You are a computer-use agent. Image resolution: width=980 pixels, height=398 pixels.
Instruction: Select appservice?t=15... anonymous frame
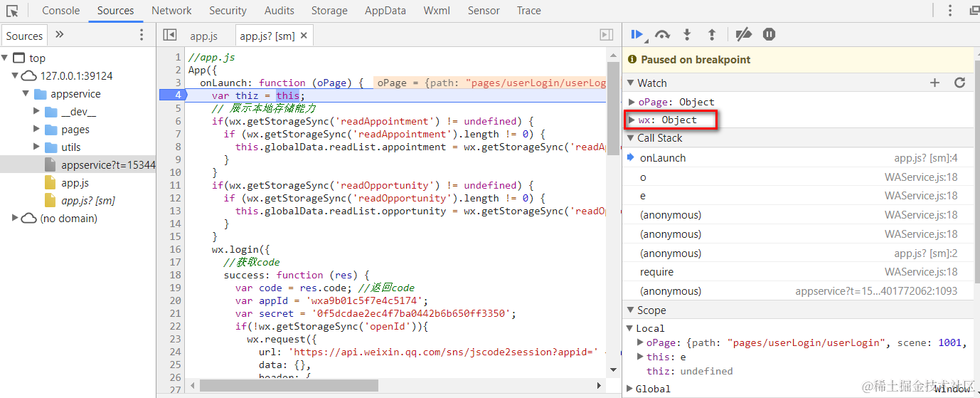(797, 291)
